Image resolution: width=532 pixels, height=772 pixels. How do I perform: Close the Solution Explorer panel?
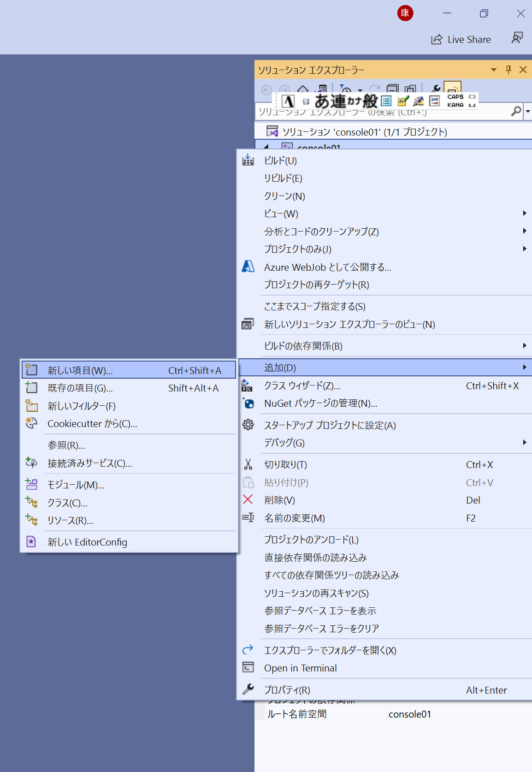pyautogui.click(x=523, y=70)
